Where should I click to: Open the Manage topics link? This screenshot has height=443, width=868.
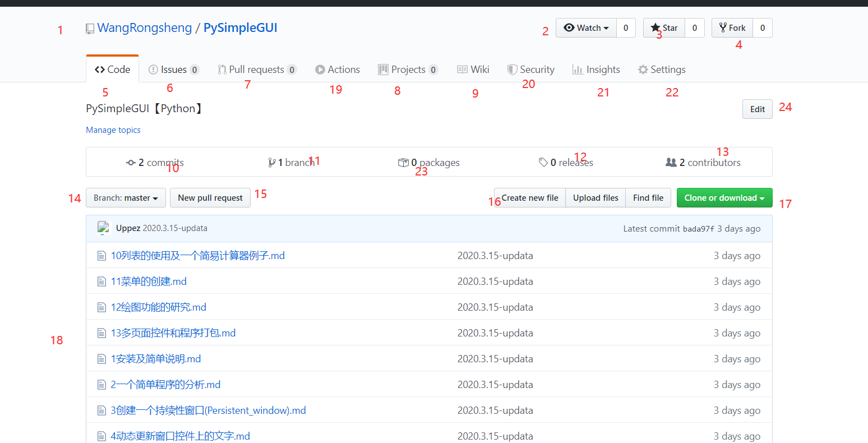113,130
